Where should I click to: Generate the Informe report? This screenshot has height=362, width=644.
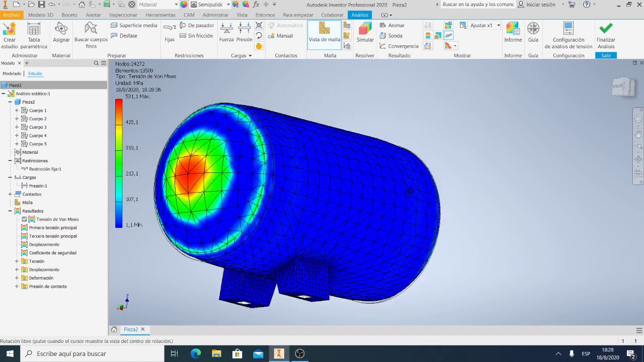point(513,32)
